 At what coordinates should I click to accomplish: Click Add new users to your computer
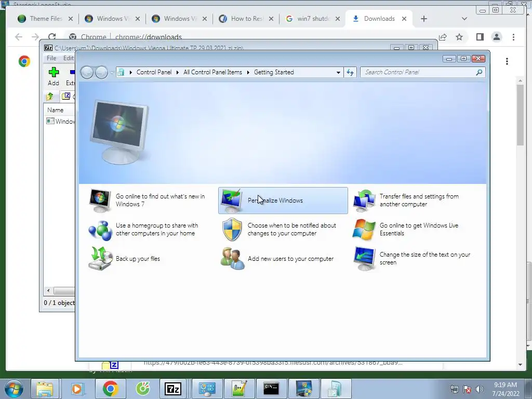(290, 259)
